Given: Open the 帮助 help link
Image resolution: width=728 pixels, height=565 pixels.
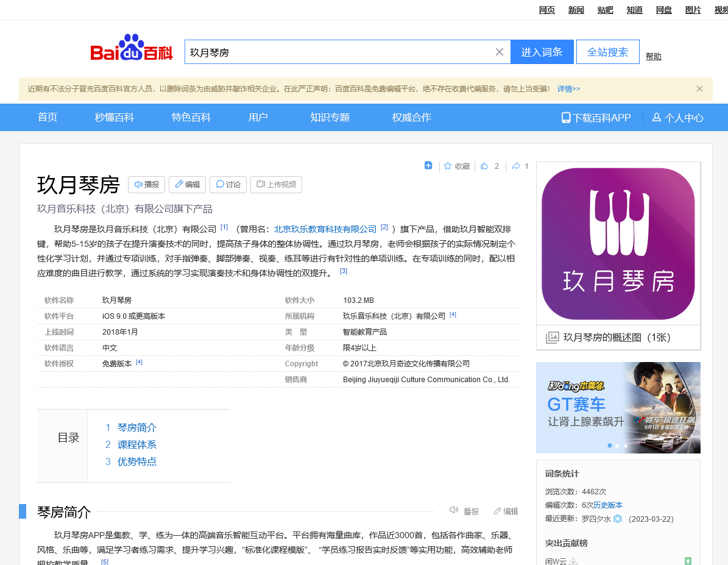Looking at the screenshot, I should click(653, 56).
